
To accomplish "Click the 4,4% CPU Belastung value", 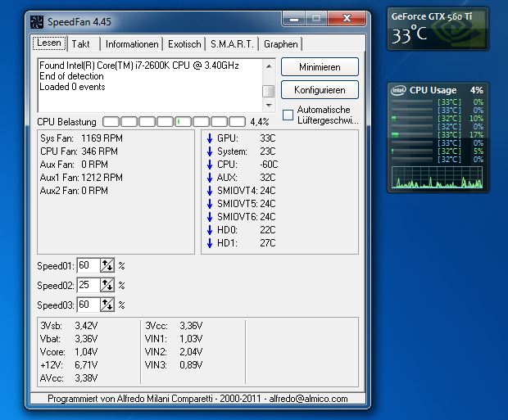I will click(260, 122).
